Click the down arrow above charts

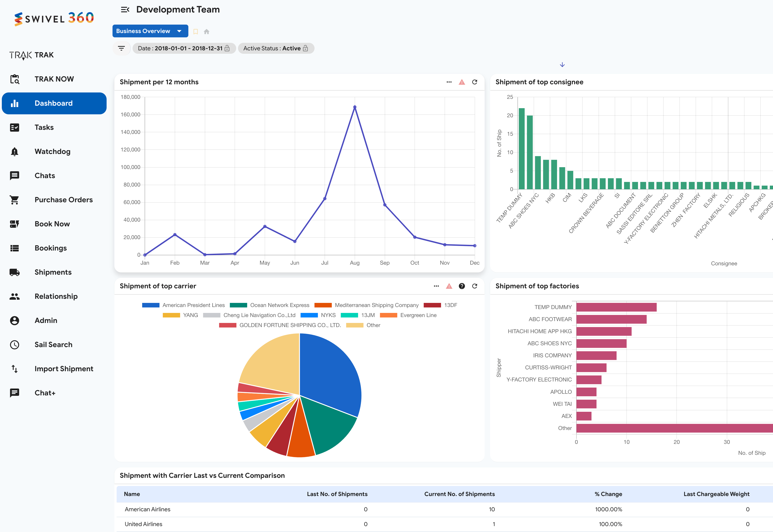562,65
